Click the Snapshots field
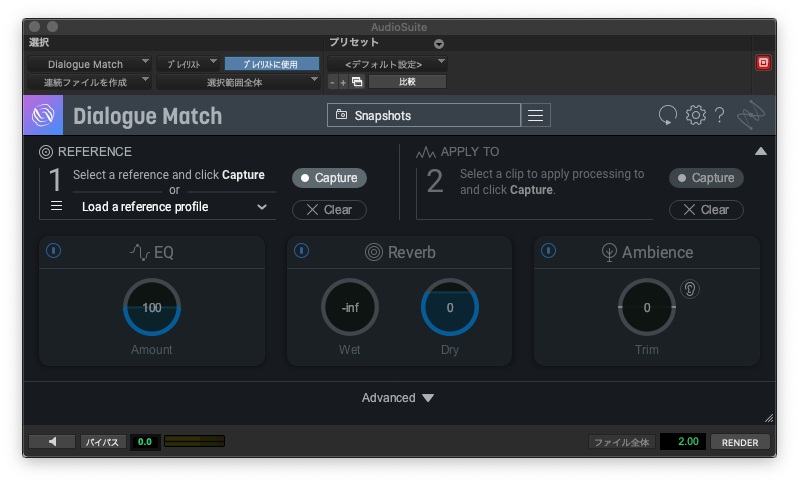 424,116
